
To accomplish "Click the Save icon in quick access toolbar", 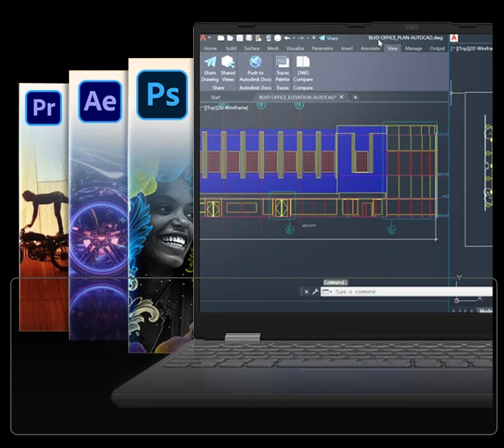I will 240,38.
